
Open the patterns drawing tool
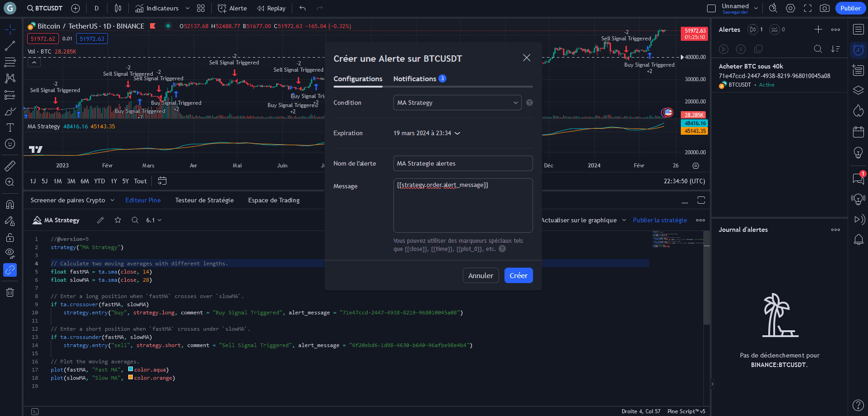(10, 78)
